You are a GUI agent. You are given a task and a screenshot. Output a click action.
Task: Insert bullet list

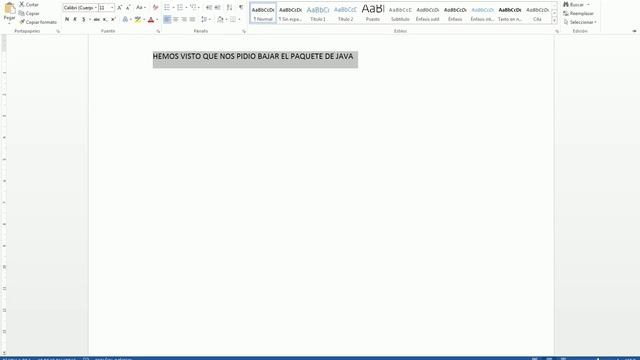coord(167,8)
